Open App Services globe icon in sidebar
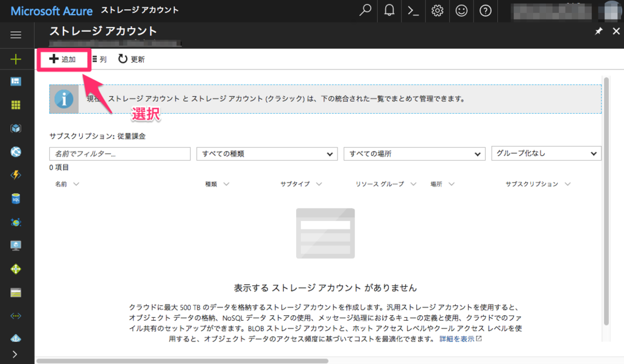624x364 pixels. pyautogui.click(x=16, y=152)
